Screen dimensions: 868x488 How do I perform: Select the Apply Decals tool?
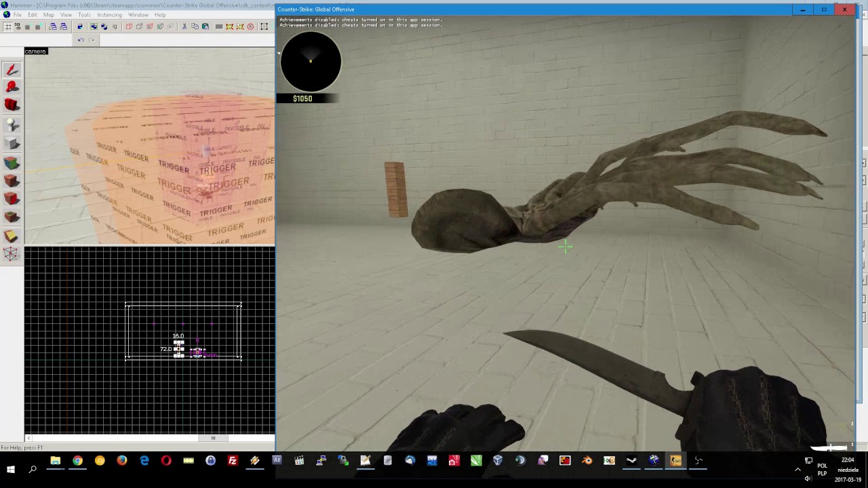12,199
